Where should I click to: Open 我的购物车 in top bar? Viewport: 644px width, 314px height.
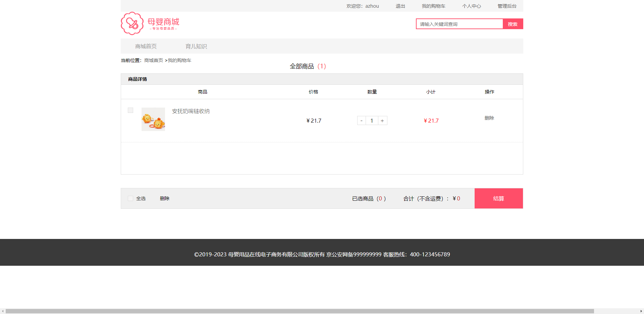coord(433,6)
